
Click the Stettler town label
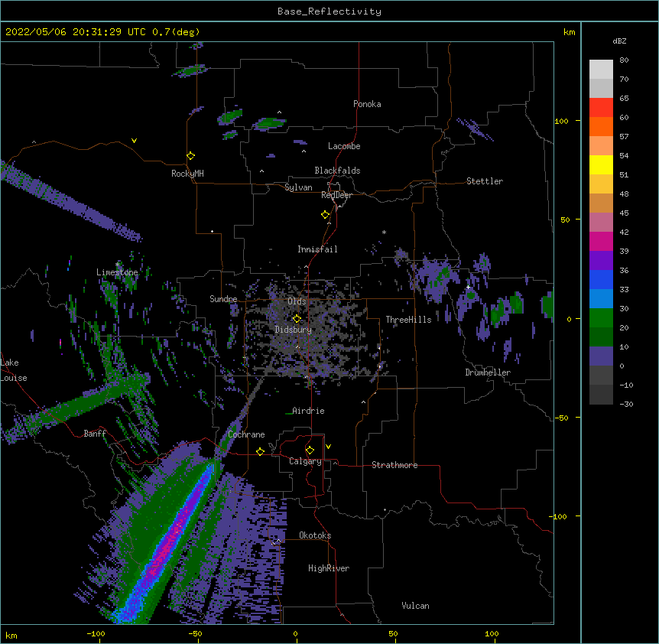(485, 181)
